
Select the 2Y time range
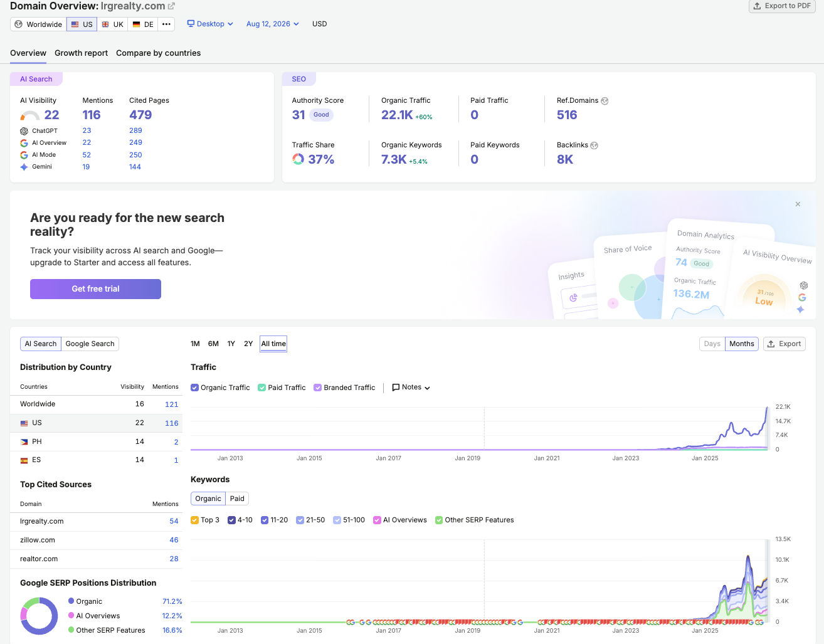[248, 344]
